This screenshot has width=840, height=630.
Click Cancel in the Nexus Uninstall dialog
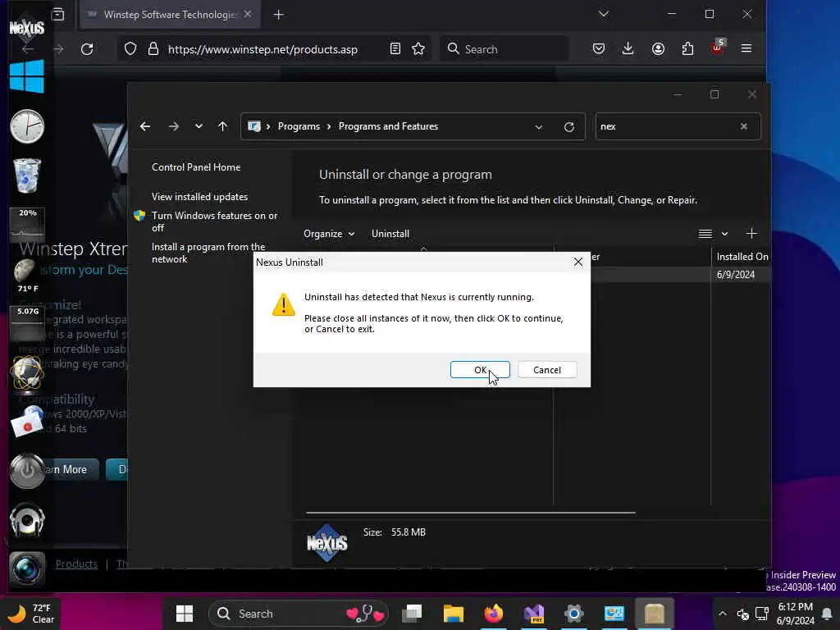[547, 370]
